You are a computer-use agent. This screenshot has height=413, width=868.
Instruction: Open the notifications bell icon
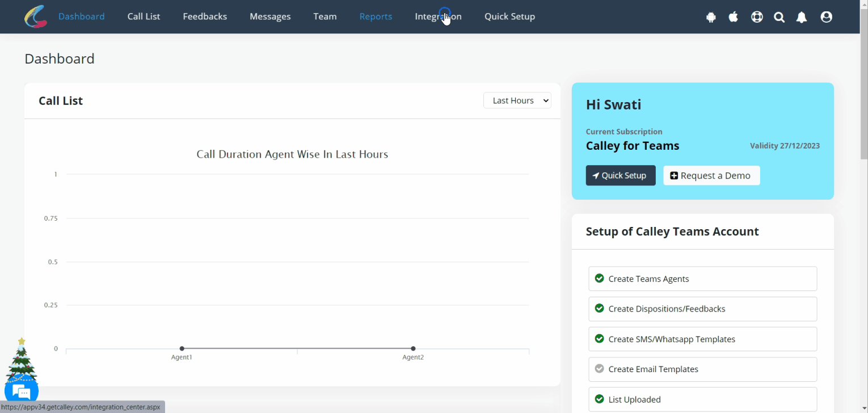coord(802,17)
